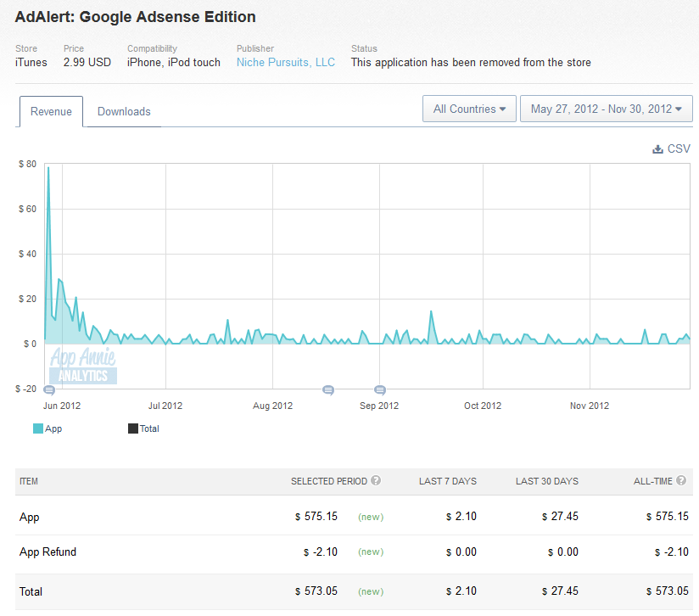
Task: Switch to the Revenue tab
Action: click(51, 111)
